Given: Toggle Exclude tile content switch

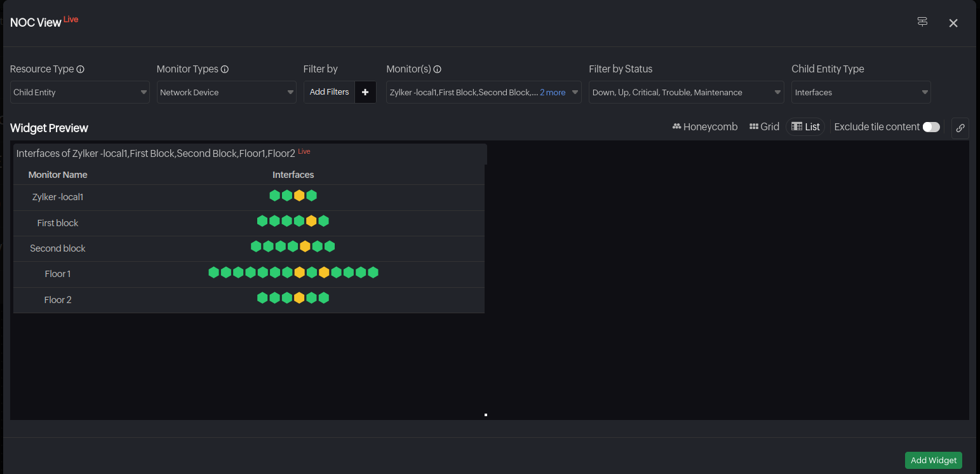Looking at the screenshot, I should (x=930, y=127).
